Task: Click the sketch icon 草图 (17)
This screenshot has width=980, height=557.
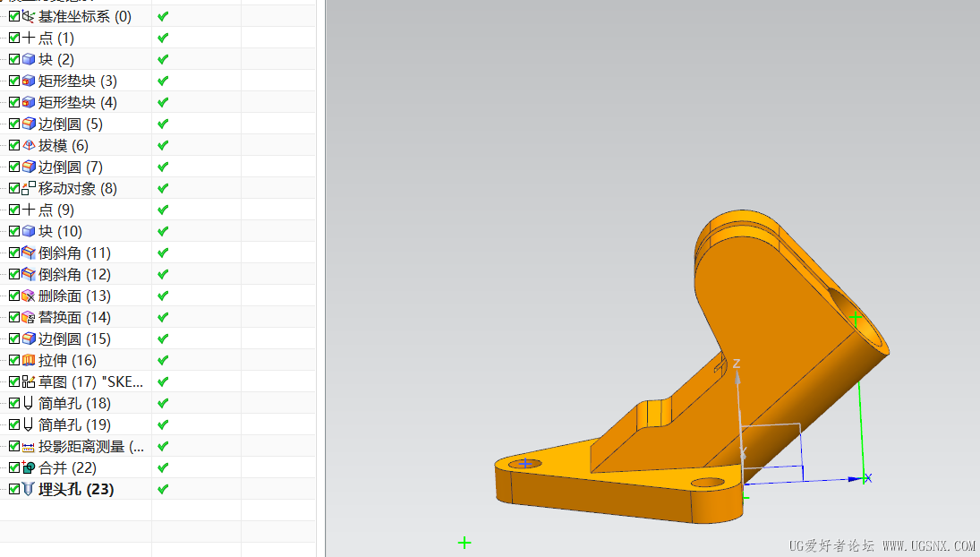Action: [28, 381]
